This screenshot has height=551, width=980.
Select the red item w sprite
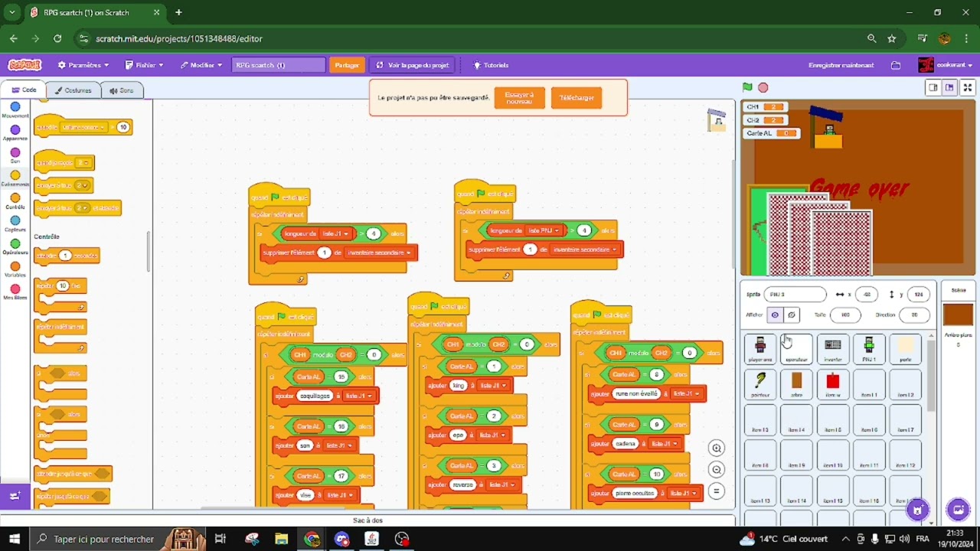click(x=833, y=384)
